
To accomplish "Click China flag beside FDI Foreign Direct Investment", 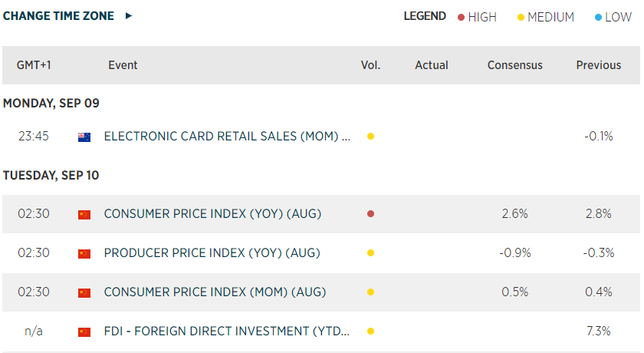I will pos(84,332).
